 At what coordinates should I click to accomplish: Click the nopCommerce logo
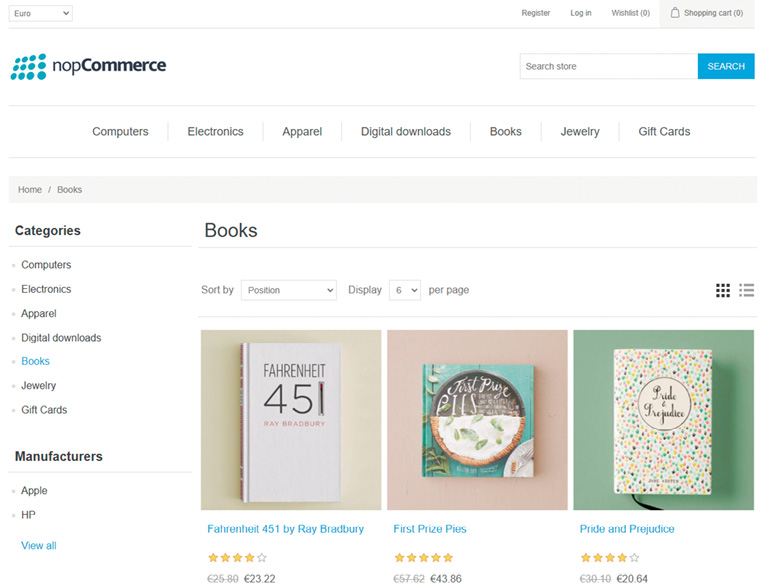[88, 66]
